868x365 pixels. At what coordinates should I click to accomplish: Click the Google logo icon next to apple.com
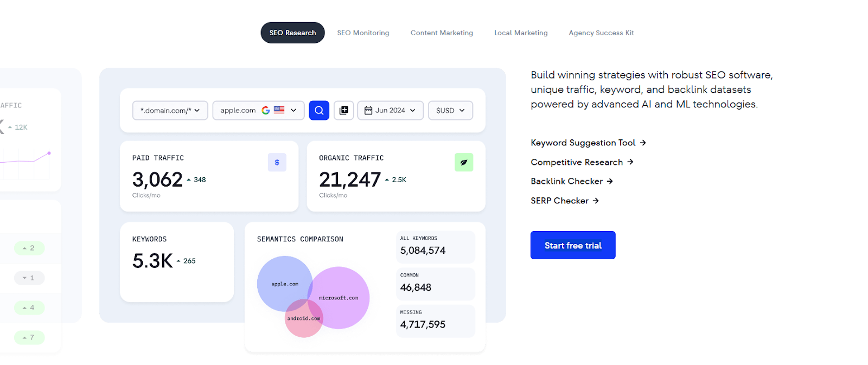pyautogui.click(x=266, y=110)
